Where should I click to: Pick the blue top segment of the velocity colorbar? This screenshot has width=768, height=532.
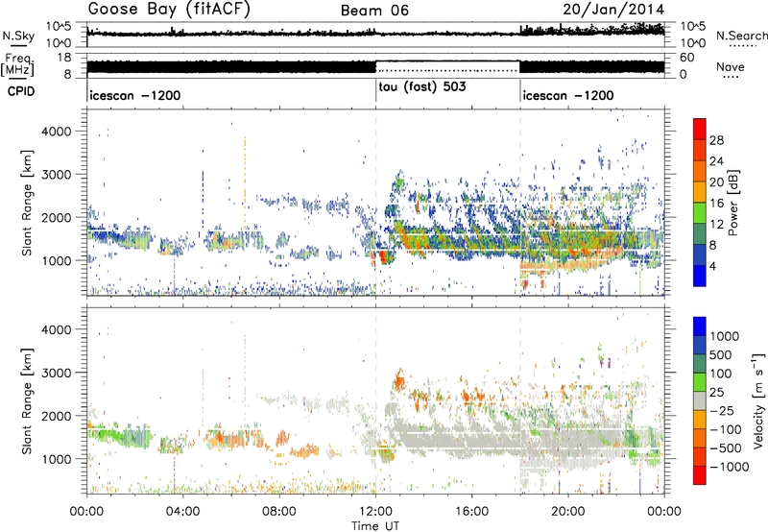tap(700, 326)
